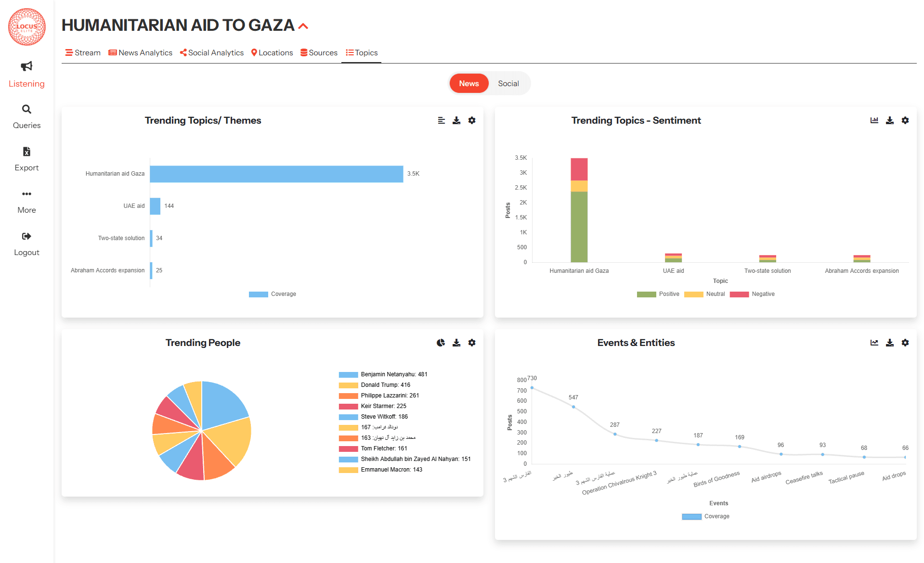Click the Positive green legend swatch
The image size is (924, 563).
click(x=646, y=294)
